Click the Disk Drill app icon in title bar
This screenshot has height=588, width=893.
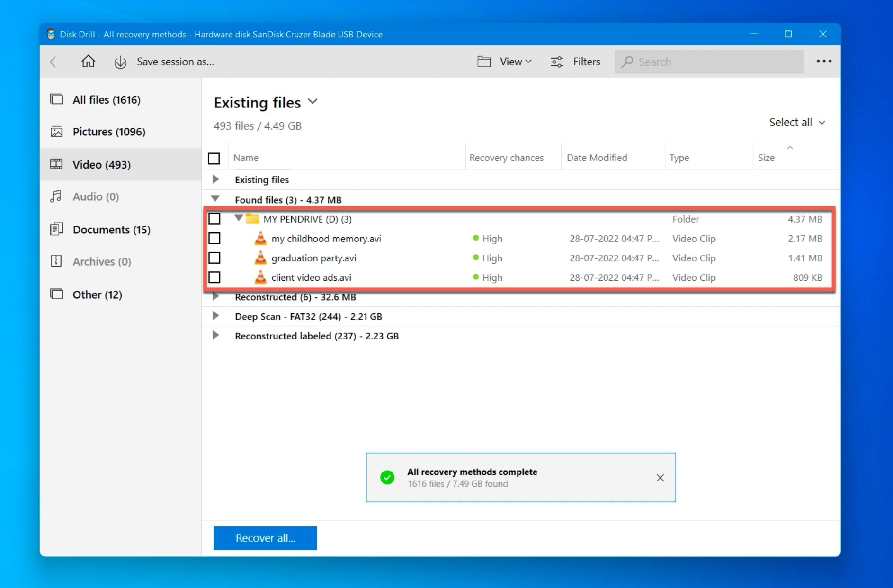[51, 34]
